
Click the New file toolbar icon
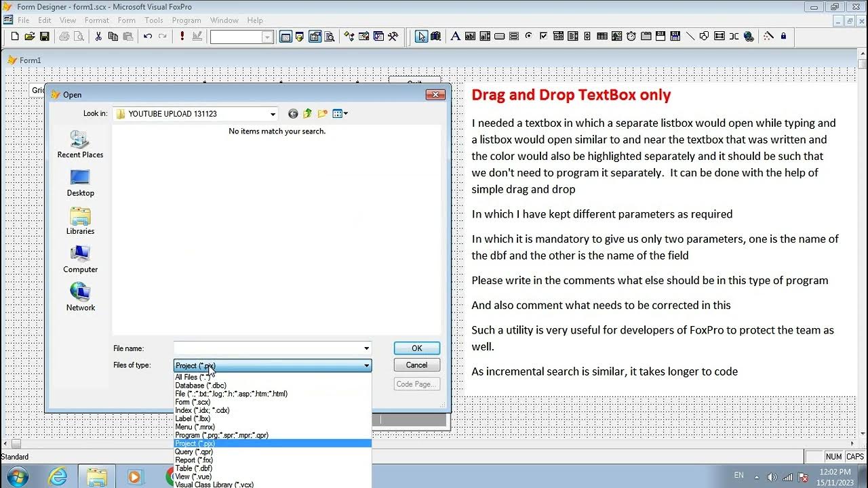(15, 37)
